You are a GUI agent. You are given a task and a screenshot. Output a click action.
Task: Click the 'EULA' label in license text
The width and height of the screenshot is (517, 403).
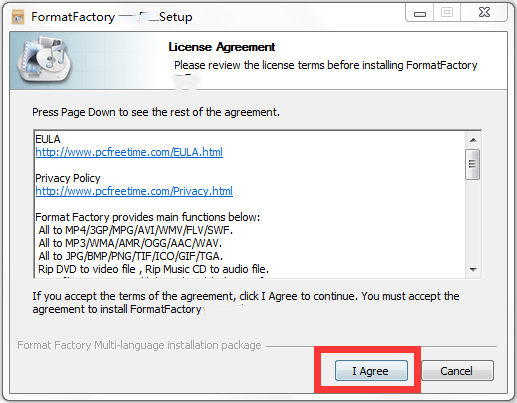(x=48, y=139)
